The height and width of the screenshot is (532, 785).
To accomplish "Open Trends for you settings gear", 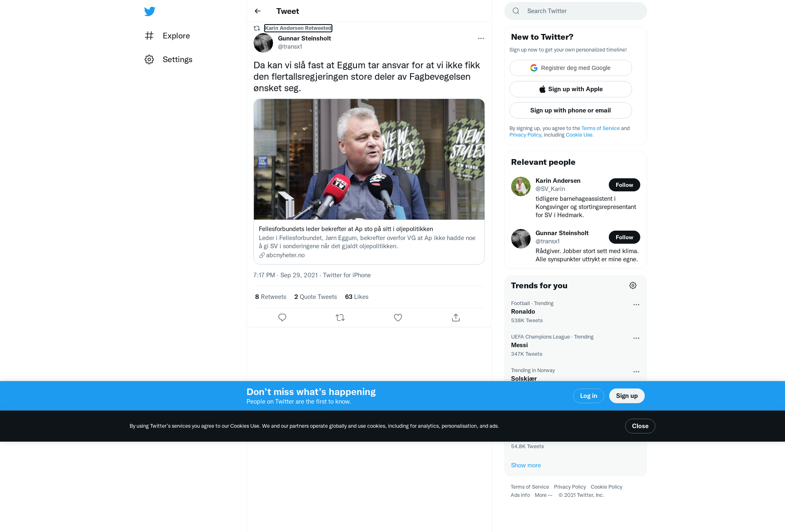I will [633, 285].
